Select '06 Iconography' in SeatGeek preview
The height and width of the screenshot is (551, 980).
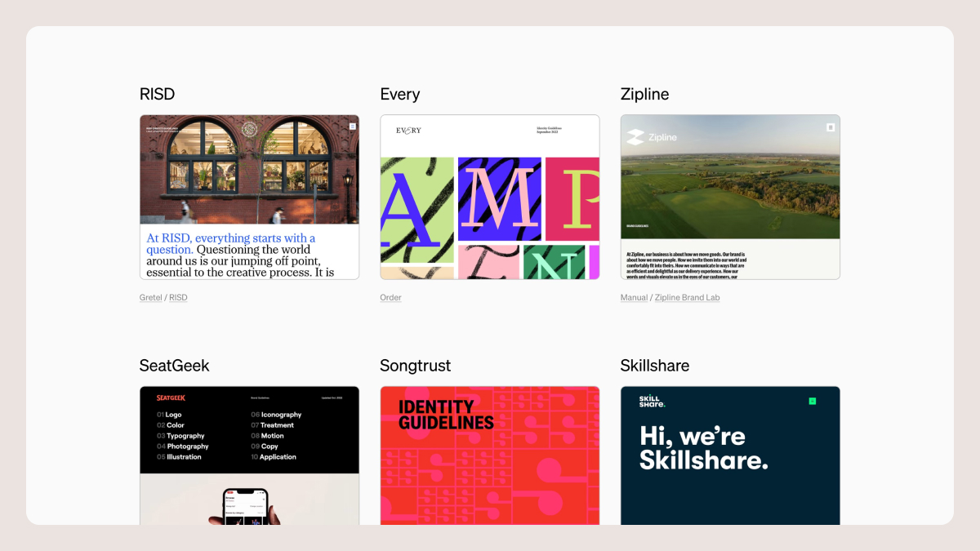coord(276,415)
